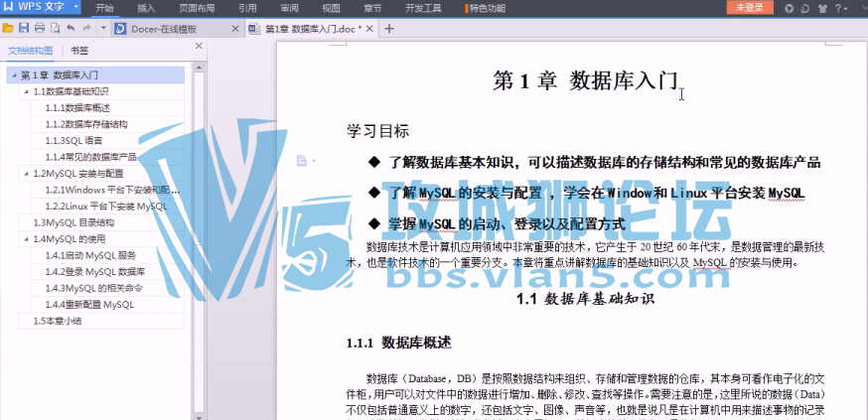Close the Docer-在线模板 tab
Viewport: 868px width, 420px height.
[234, 29]
